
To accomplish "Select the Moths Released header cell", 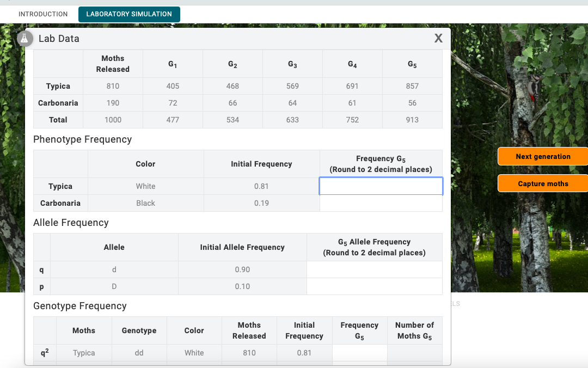I will point(112,64).
